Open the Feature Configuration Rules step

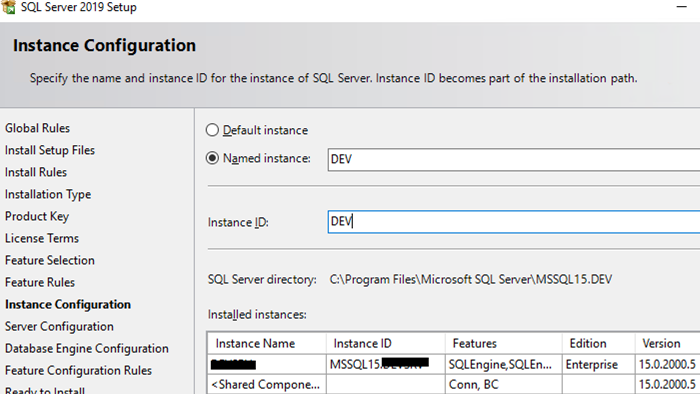point(79,370)
